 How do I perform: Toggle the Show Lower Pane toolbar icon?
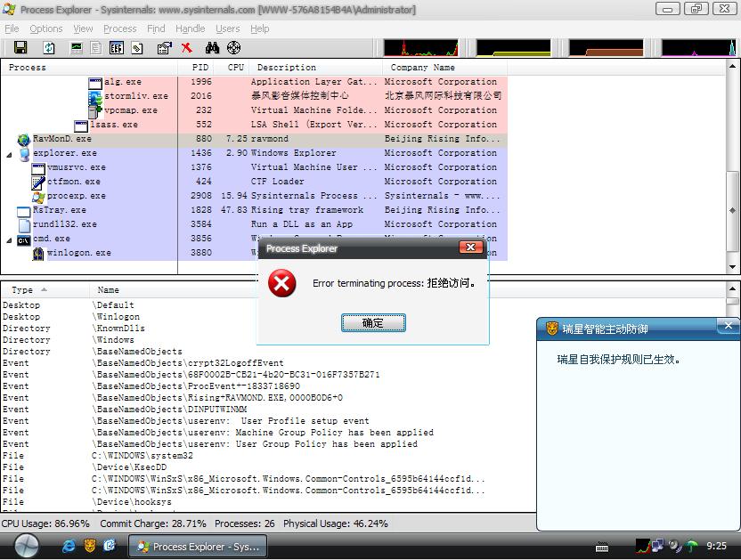[x=117, y=47]
